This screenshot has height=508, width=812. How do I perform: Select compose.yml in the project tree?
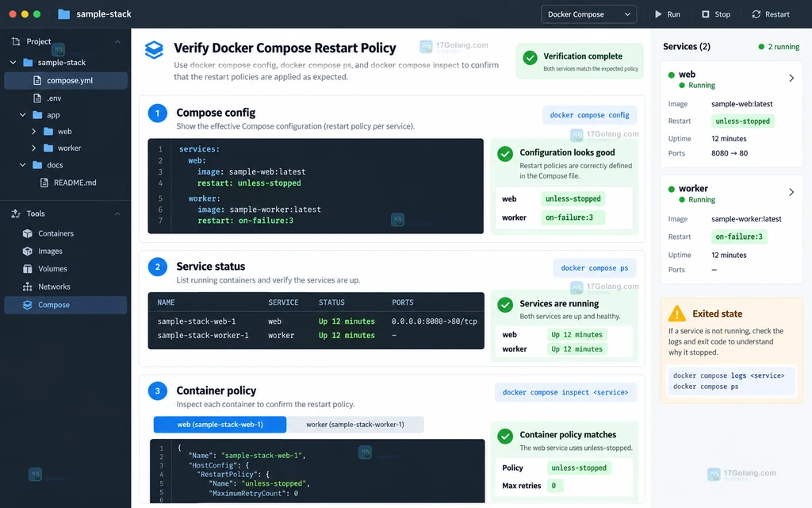point(66,80)
